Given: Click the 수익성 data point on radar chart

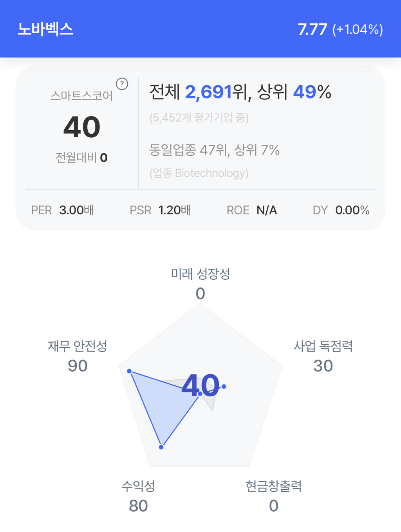Looking at the screenshot, I should [x=161, y=447].
